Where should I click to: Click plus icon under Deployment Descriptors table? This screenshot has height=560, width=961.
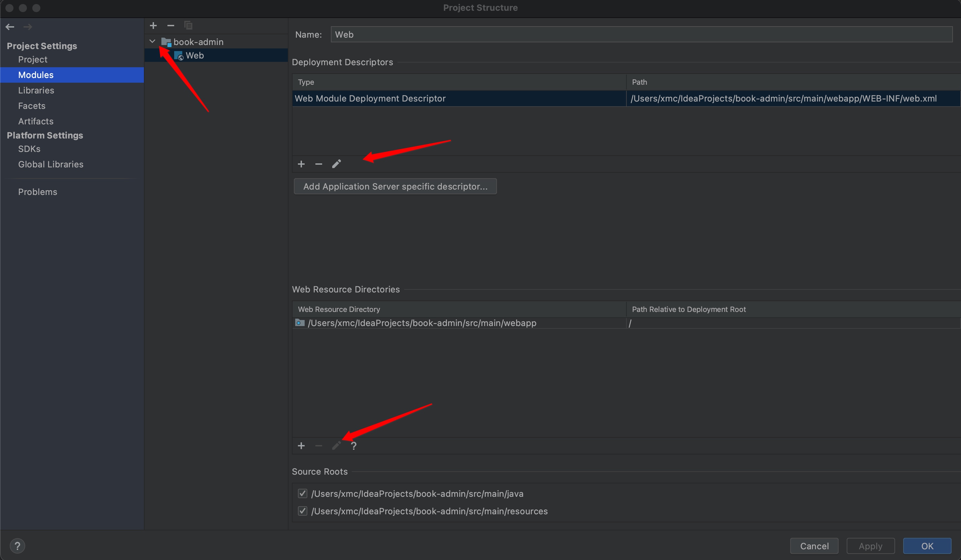pos(301,164)
